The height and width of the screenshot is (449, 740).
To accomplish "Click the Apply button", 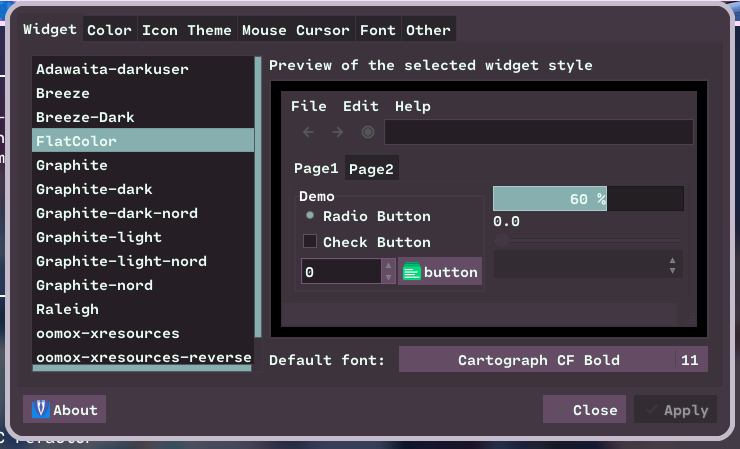I will (675, 409).
